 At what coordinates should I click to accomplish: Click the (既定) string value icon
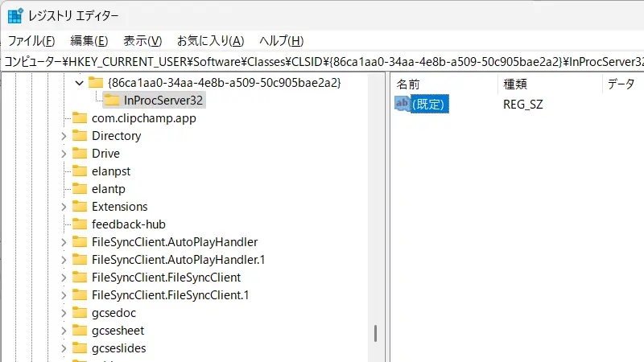402,104
